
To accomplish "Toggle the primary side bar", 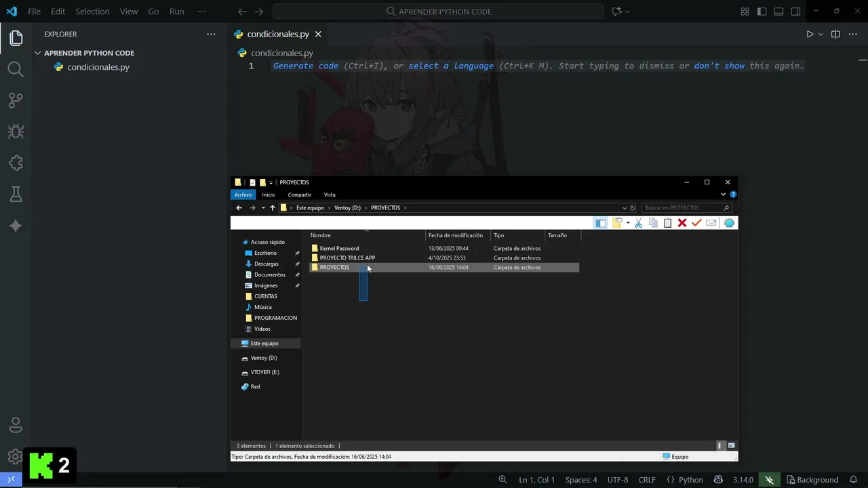I will (762, 12).
